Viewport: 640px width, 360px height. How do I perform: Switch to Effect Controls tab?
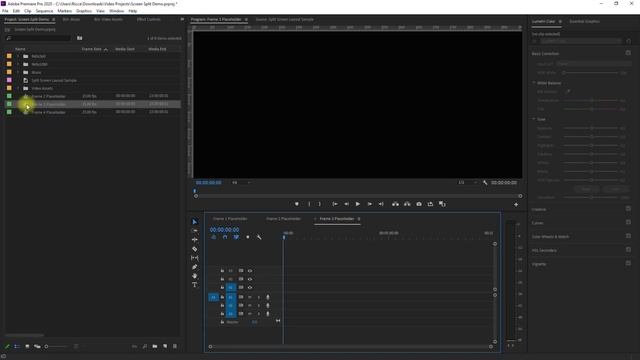coord(149,19)
